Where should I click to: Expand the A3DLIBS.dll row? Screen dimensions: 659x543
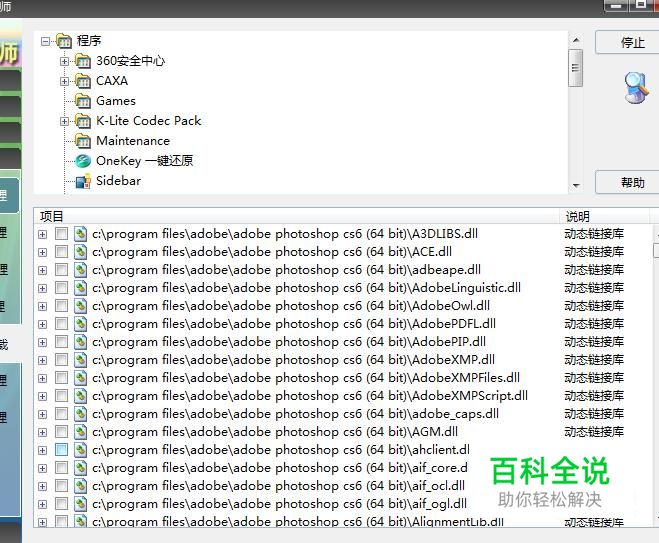click(42, 234)
